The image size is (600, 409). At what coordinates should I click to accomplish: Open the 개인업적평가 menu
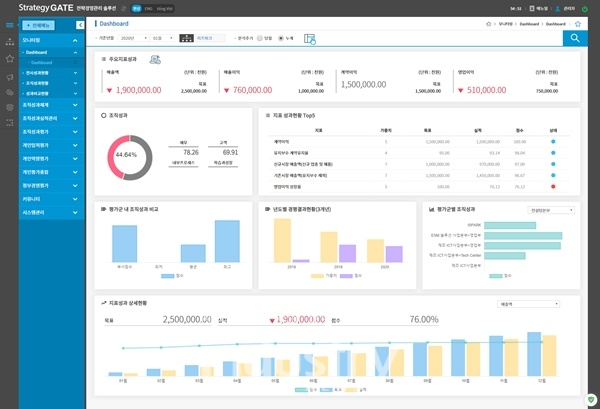(x=51, y=145)
